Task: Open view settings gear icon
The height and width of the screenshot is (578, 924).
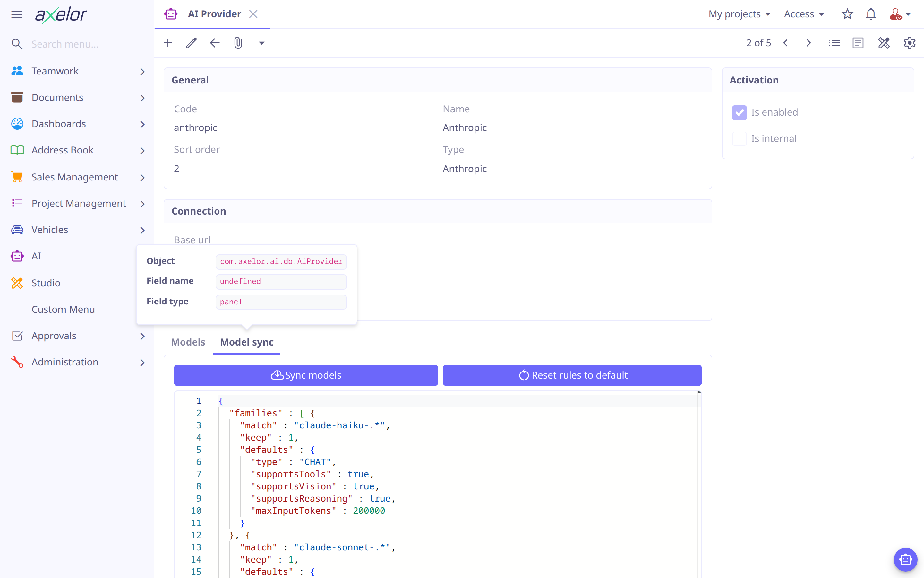Action: (x=910, y=43)
